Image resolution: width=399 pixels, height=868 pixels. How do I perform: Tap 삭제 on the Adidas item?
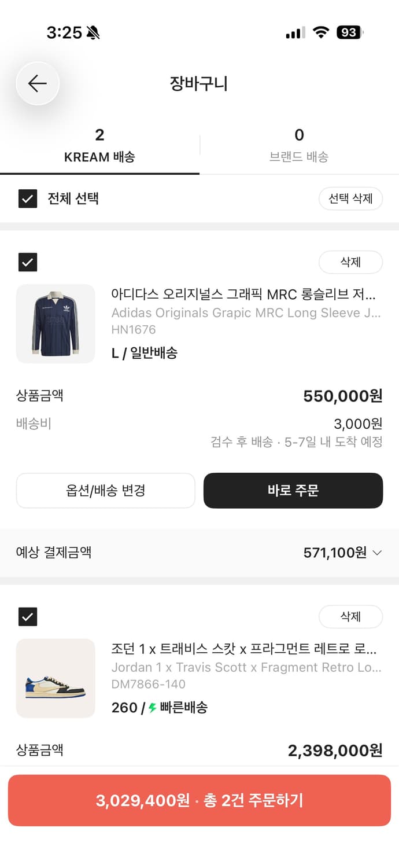click(x=350, y=262)
